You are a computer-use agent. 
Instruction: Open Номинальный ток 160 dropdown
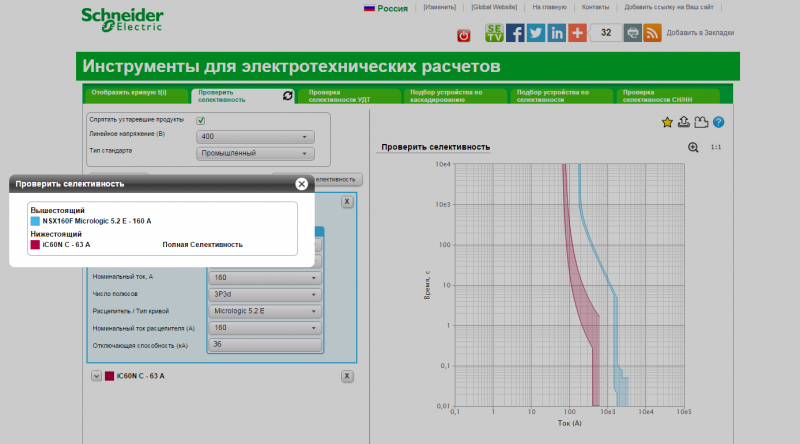point(265,278)
